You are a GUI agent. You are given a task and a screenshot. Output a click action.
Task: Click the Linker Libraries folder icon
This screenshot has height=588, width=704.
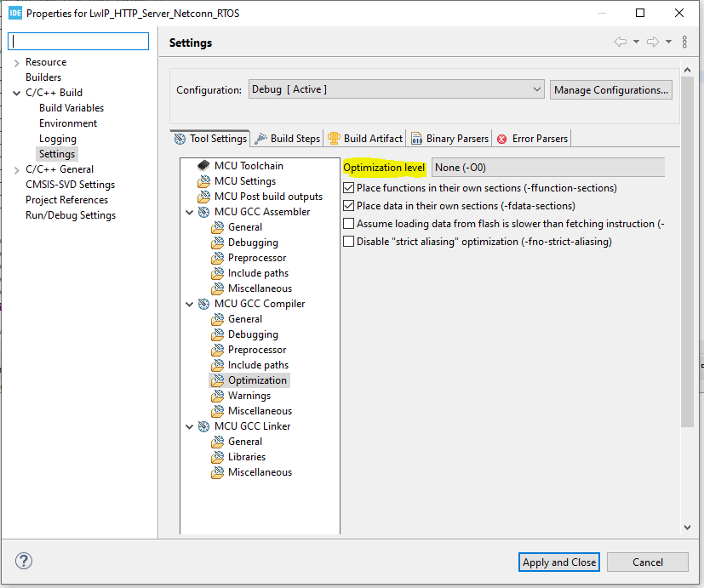pyautogui.click(x=217, y=457)
